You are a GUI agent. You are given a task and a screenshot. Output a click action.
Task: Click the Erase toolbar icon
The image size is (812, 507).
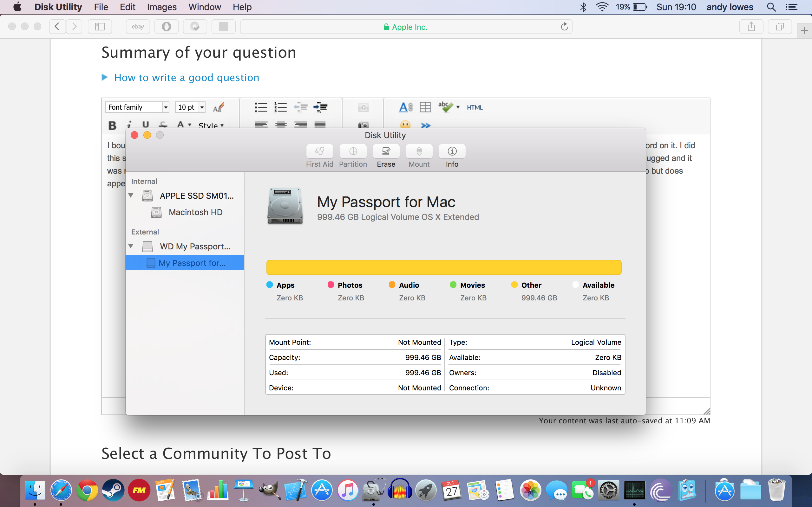[386, 151]
